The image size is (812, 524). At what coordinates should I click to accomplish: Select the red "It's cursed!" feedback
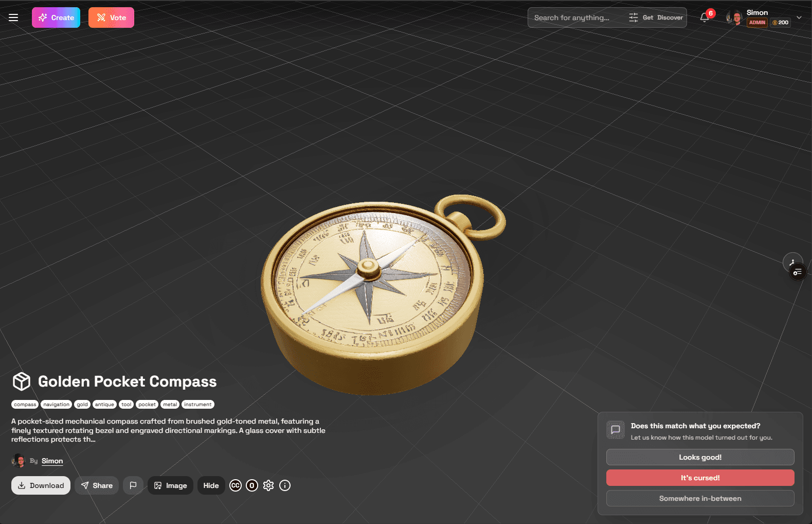[700, 478]
